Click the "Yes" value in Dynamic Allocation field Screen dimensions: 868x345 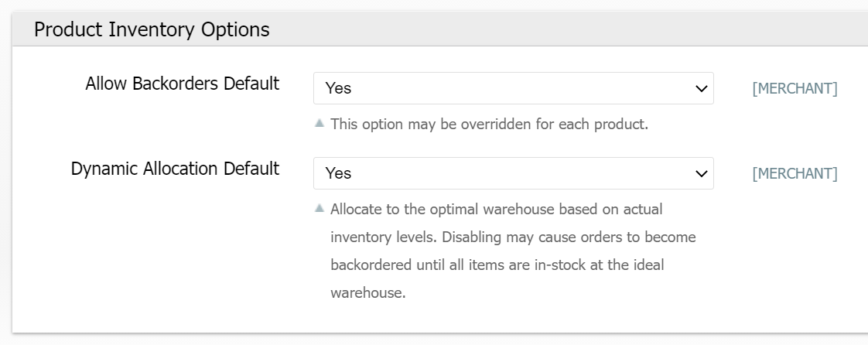339,174
